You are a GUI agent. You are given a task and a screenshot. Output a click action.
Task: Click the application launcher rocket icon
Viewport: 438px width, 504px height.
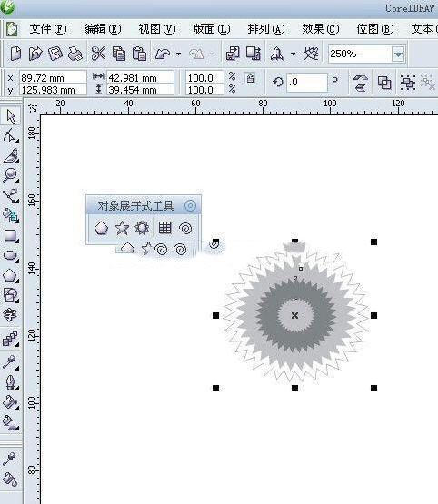point(277,54)
